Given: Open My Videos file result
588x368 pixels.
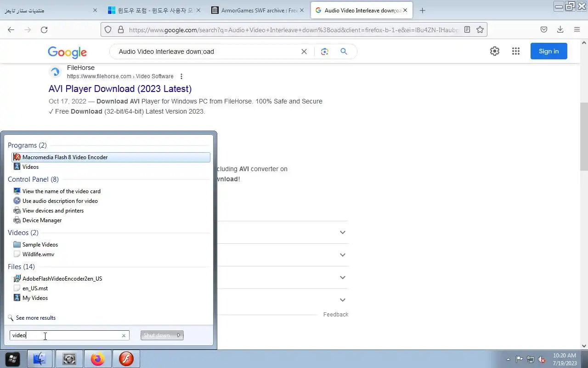Looking at the screenshot, I should click(35, 298).
